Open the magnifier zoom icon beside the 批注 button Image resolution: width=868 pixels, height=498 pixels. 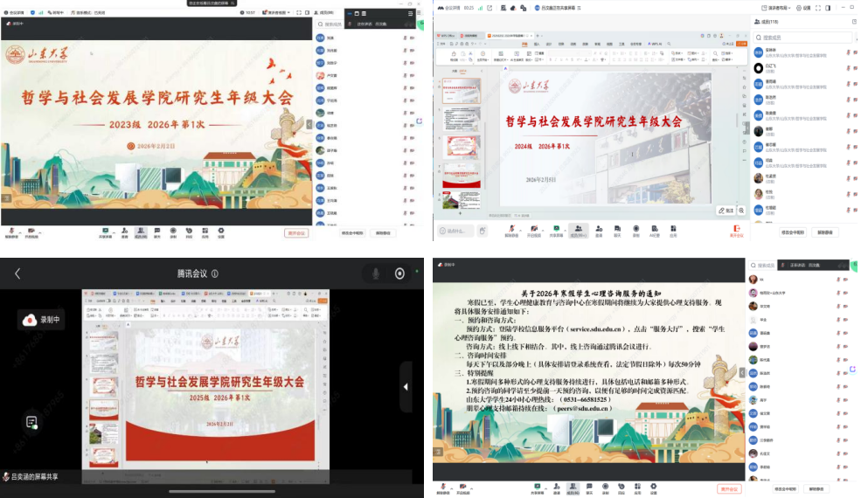pyautogui.click(x=742, y=211)
